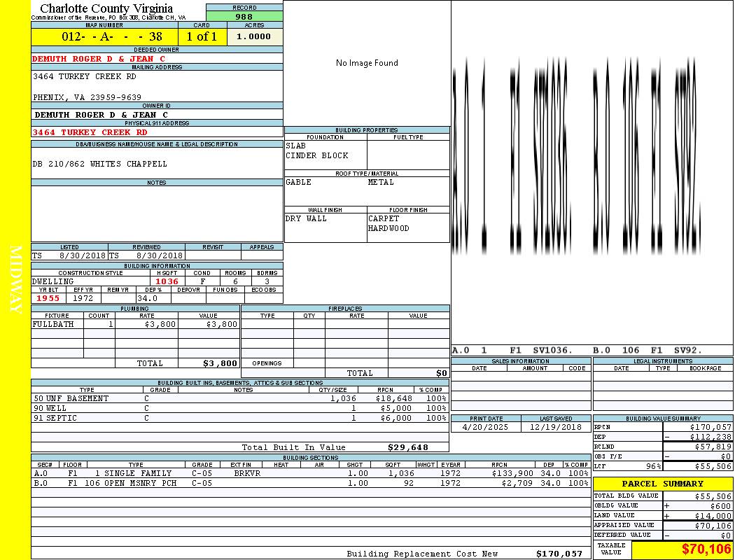This screenshot has width=735, height=560.
Task: Select OBLDG VALUE $600
Action: 720,506
